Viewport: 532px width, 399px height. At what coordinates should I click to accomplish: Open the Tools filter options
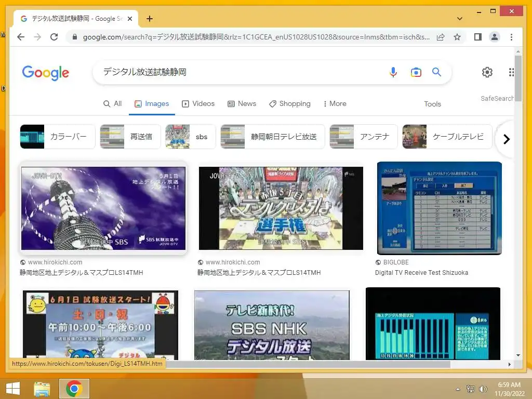coord(432,104)
